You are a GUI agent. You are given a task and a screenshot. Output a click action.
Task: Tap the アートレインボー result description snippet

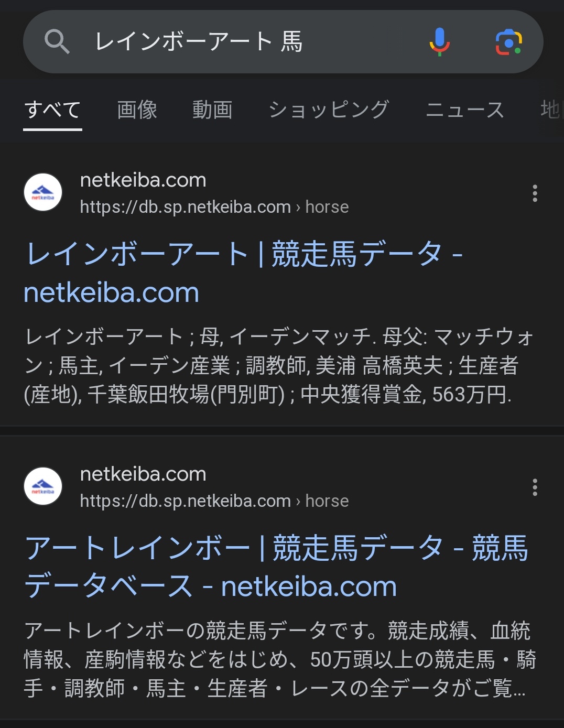pos(278,659)
